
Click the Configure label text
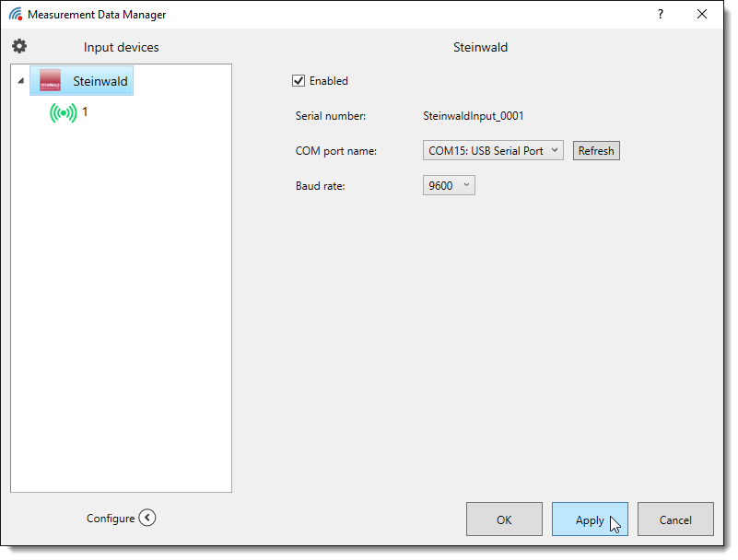[x=111, y=519]
